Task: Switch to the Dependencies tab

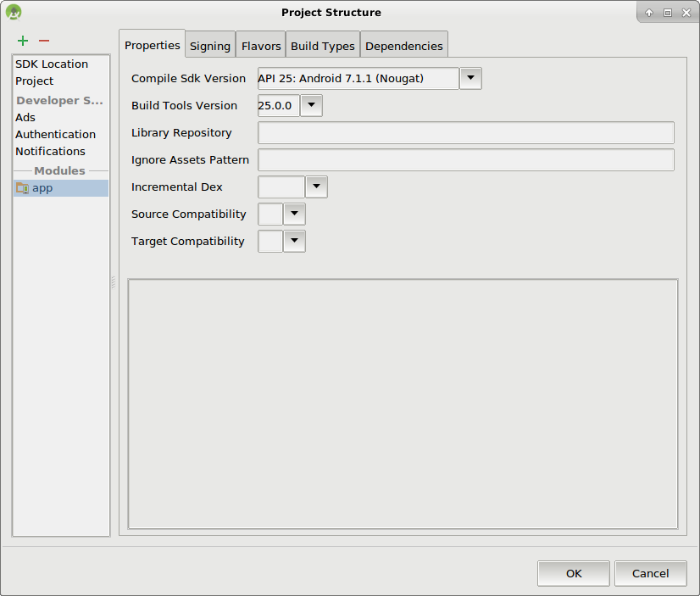Action: (404, 45)
